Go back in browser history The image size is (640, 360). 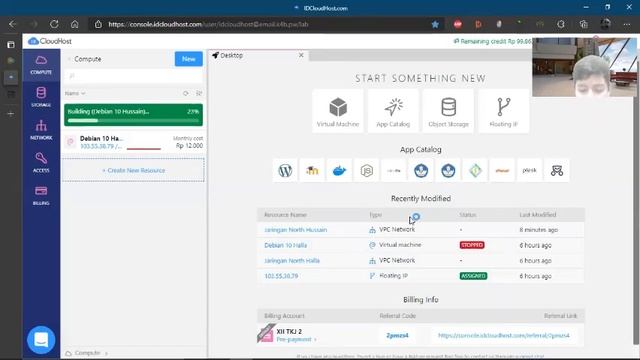[x=13, y=24]
